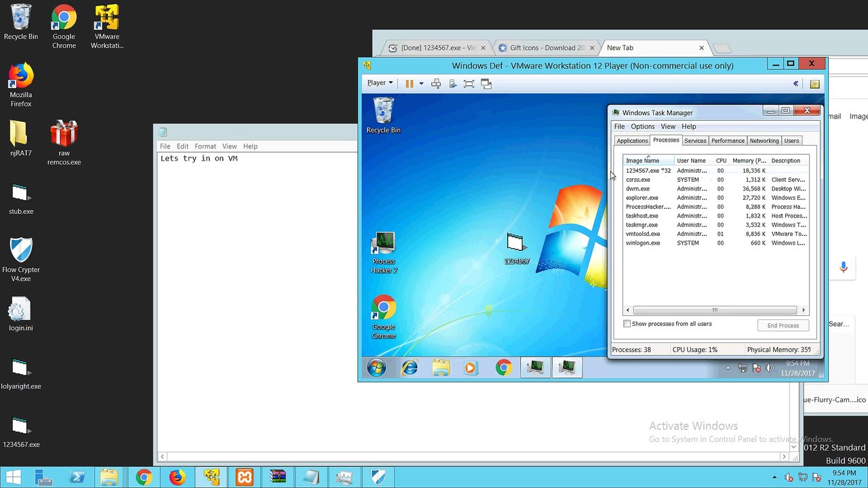Launch Mozilla Firefox desktop shortcut

21,85
